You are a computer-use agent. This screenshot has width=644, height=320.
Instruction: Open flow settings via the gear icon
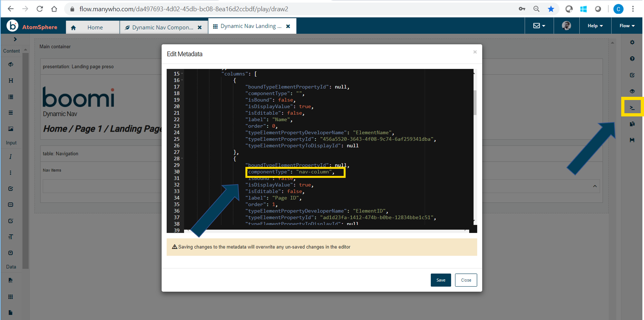pyautogui.click(x=632, y=42)
